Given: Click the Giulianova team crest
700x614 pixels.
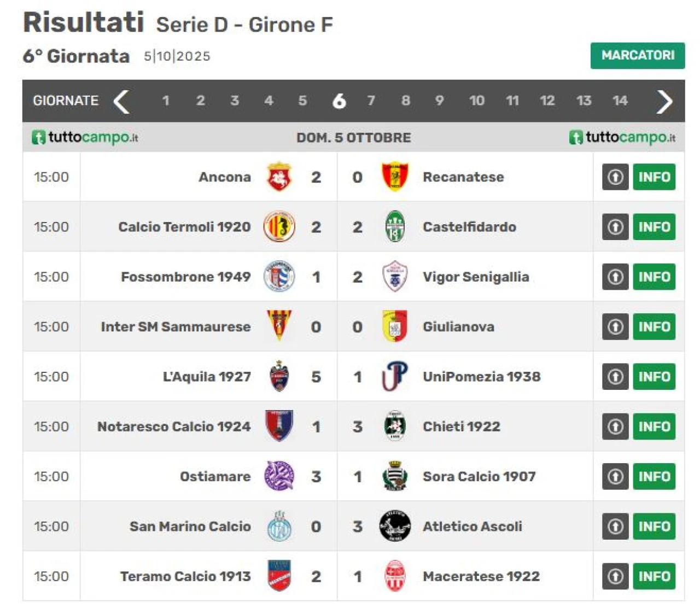Looking at the screenshot, I should (394, 326).
